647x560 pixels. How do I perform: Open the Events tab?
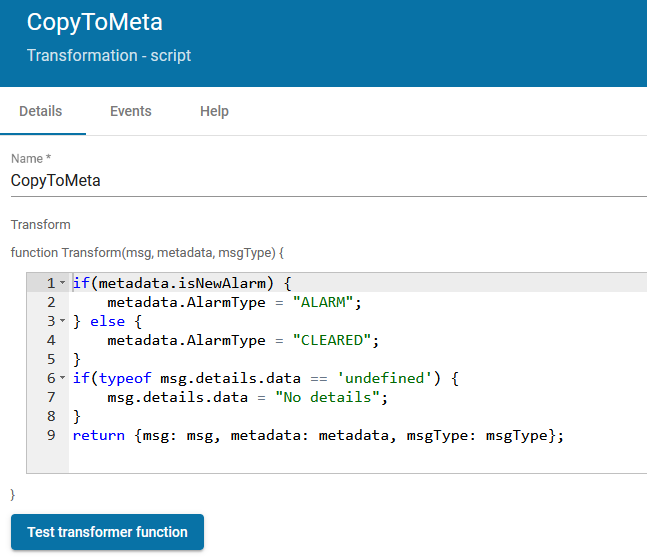(131, 111)
